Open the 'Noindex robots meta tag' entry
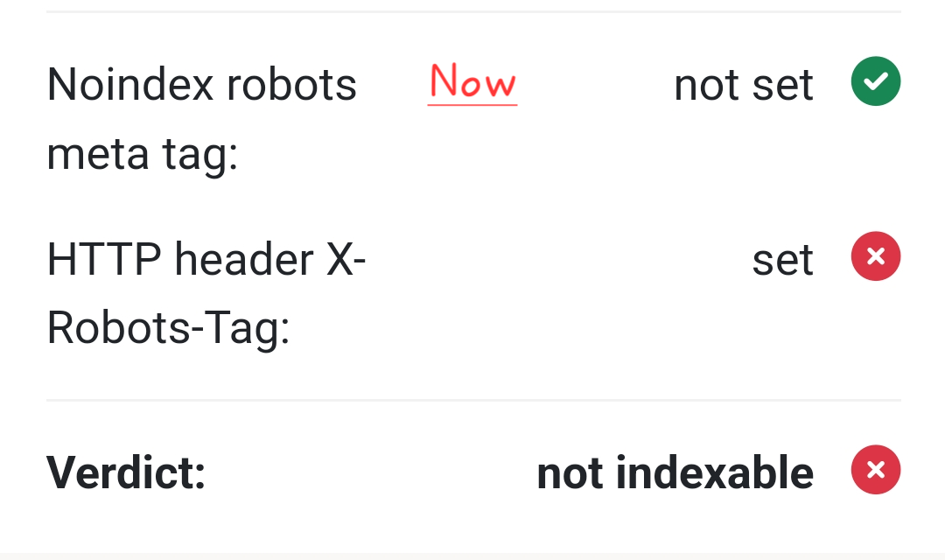The height and width of the screenshot is (560, 945). click(x=202, y=118)
